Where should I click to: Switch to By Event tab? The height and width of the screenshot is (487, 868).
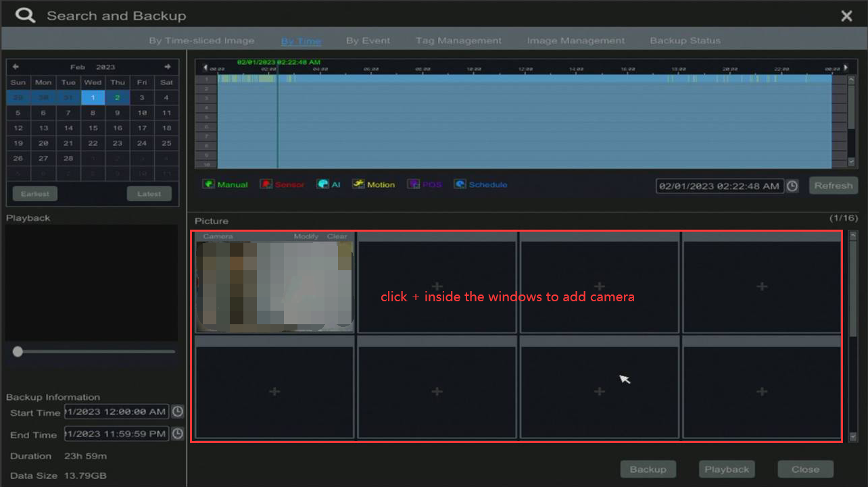click(x=368, y=41)
